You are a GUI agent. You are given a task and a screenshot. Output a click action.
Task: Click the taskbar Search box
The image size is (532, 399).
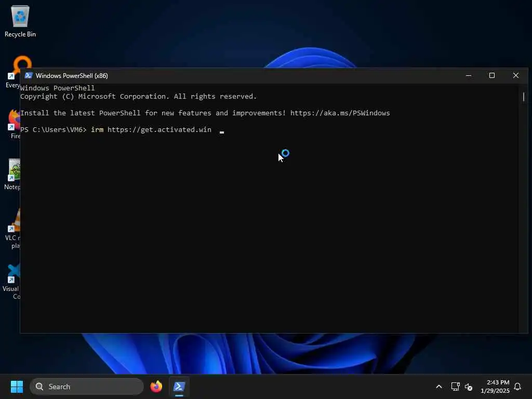[x=87, y=387]
